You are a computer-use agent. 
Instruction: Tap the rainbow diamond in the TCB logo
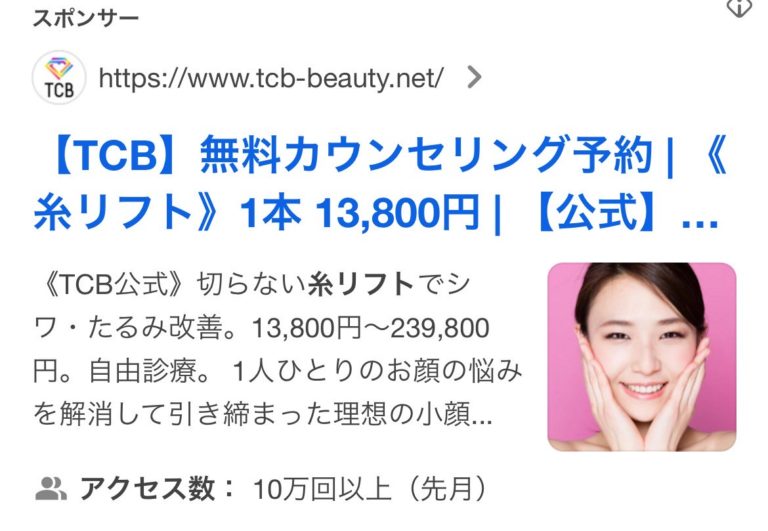59,68
